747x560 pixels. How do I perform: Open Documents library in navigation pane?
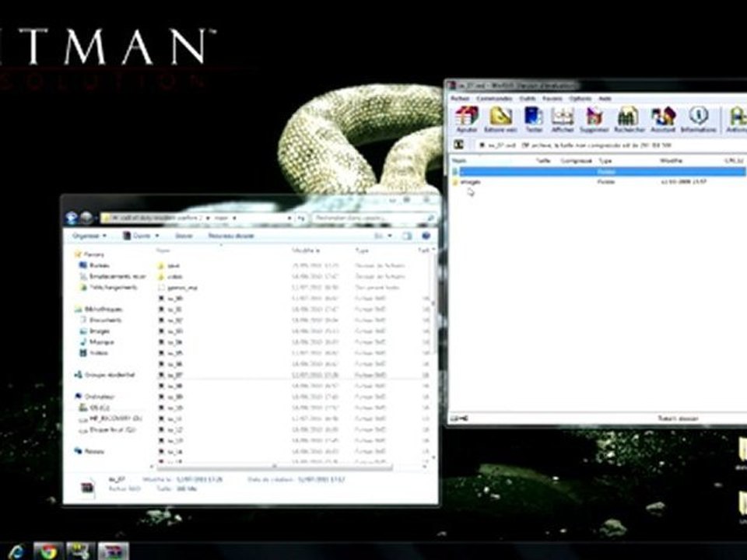[101, 320]
